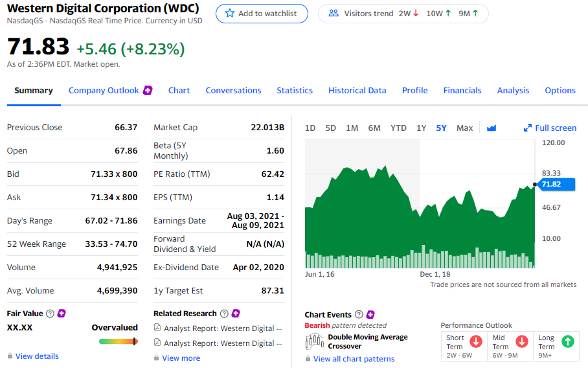Open first Analyst Report: Western Digital link

click(223, 328)
